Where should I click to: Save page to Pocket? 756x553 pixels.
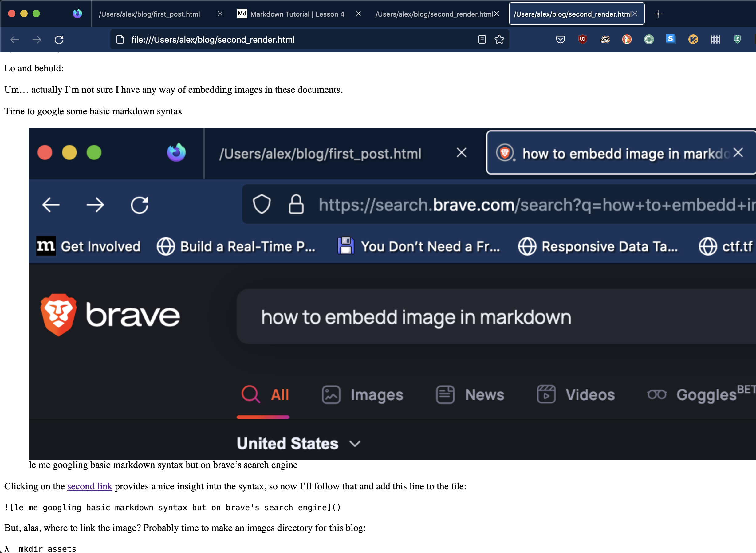tap(560, 40)
